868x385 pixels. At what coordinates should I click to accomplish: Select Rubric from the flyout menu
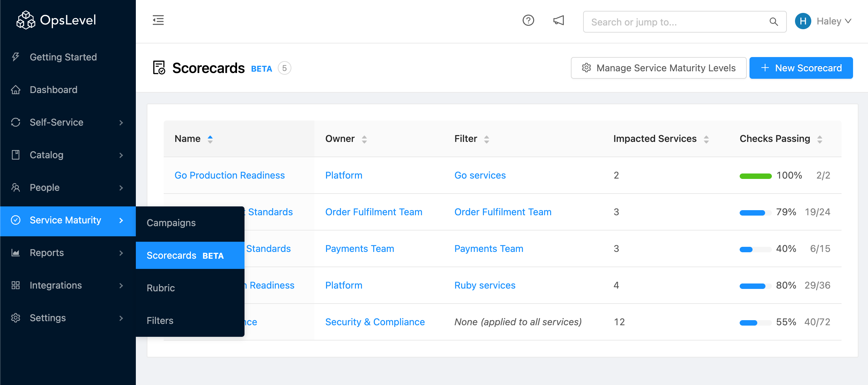(x=161, y=288)
